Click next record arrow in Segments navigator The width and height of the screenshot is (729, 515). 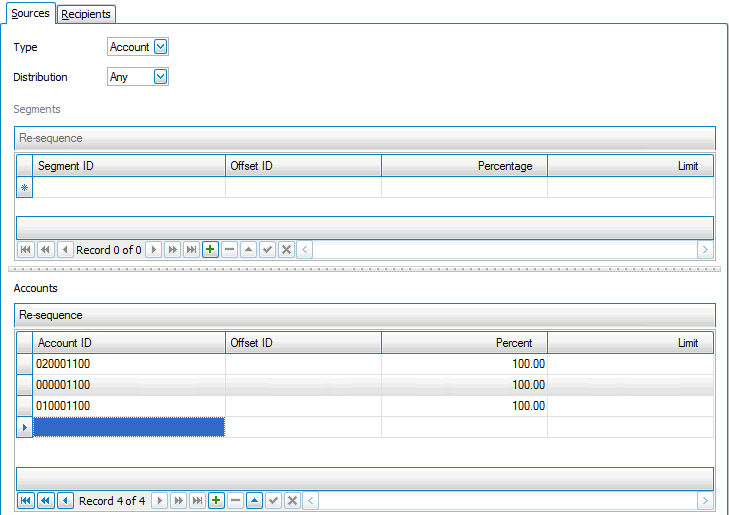click(154, 250)
